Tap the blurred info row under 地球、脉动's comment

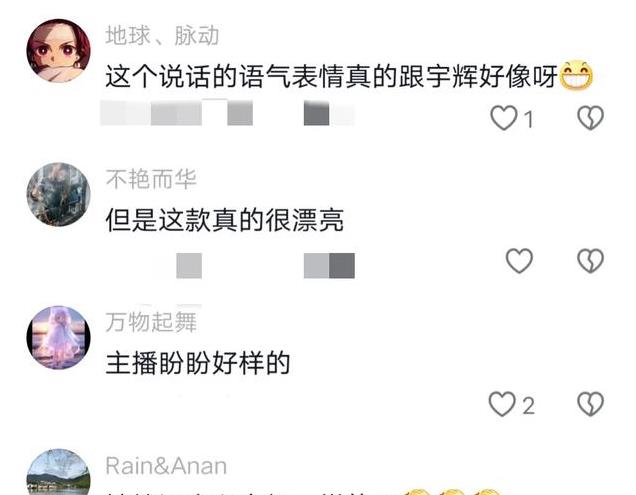click(x=227, y=113)
